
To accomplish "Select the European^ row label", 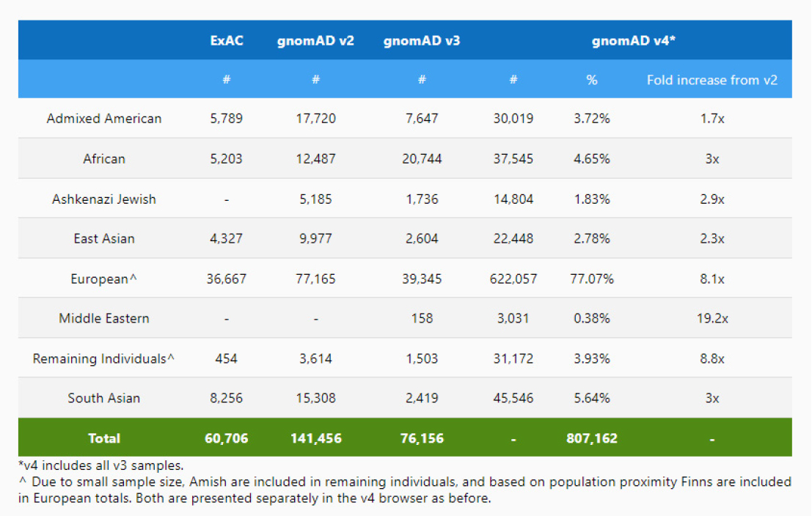I will point(104,279).
